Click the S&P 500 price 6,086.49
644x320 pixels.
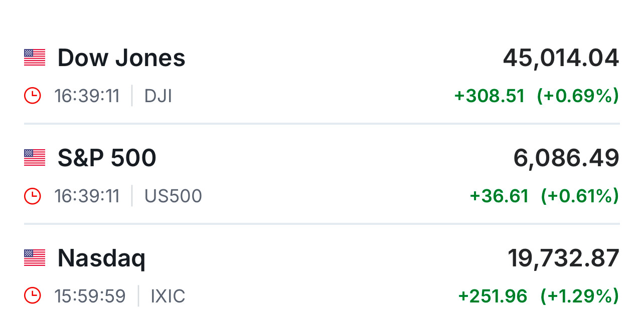566,158
